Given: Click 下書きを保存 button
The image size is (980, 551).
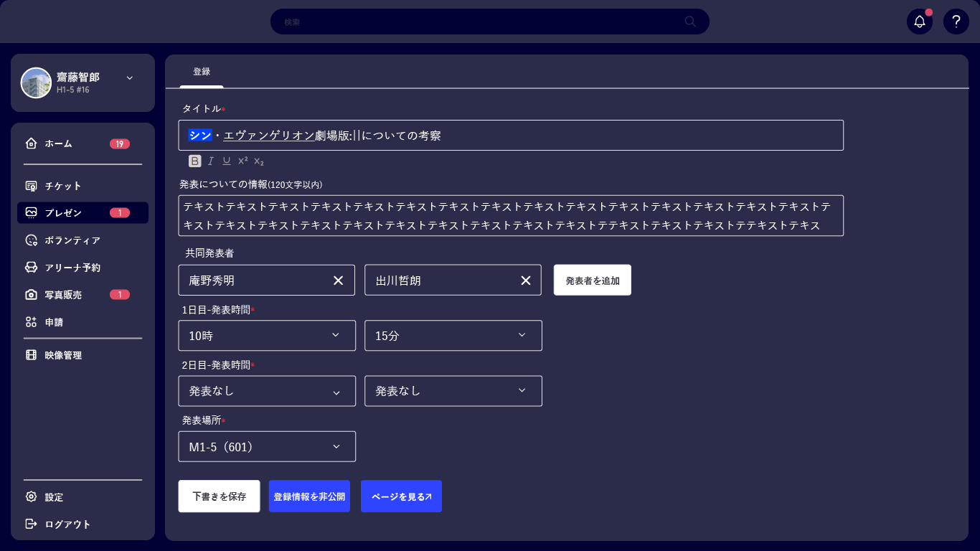Looking at the screenshot, I should click(219, 496).
